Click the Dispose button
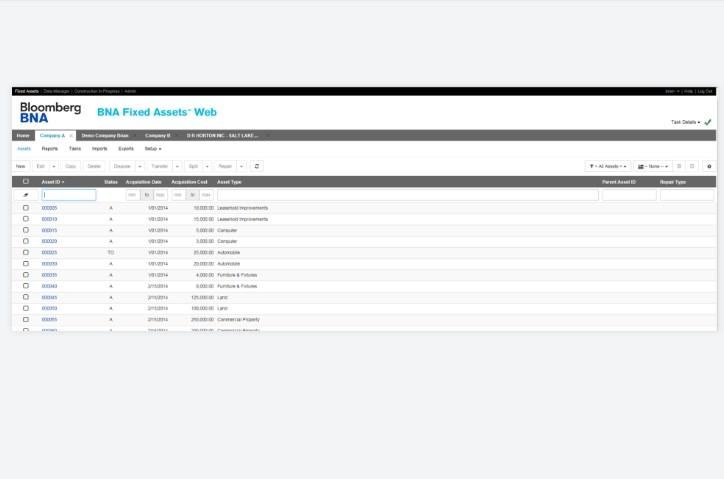 [x=122, y=166]
